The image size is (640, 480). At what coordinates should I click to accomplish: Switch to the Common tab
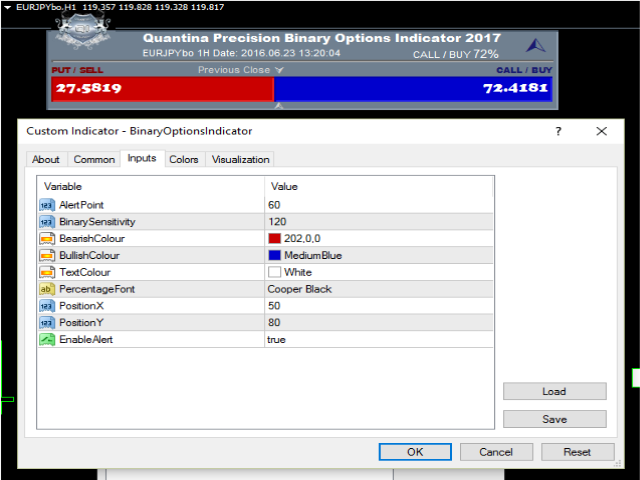(x=94, y=159)
